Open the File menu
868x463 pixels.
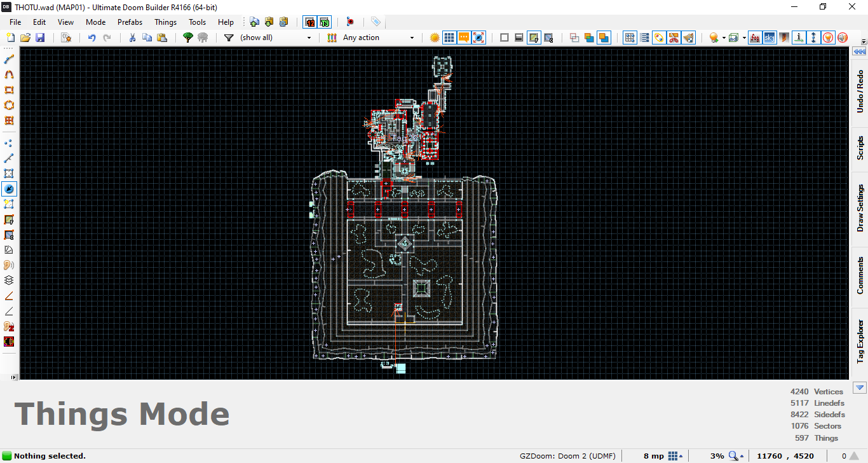pyautogui.click(x=15, y=22)
